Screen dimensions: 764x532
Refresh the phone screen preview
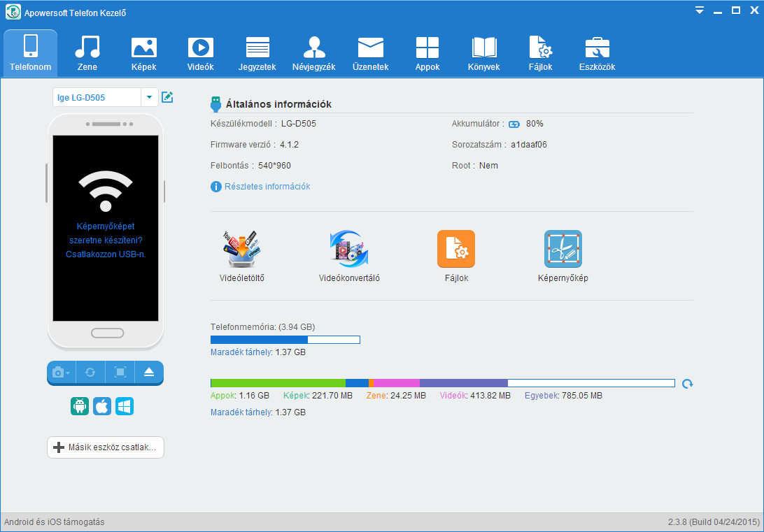pos(90,373)
